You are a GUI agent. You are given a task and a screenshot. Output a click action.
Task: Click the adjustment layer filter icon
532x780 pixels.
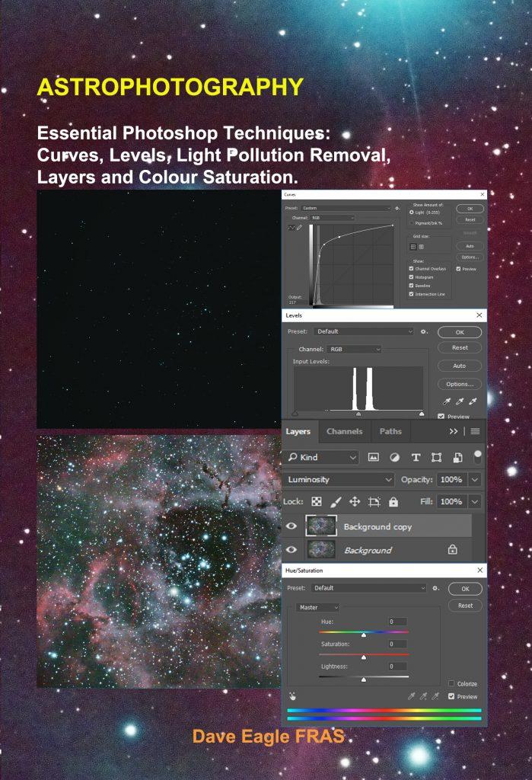(x=394, y=457)
